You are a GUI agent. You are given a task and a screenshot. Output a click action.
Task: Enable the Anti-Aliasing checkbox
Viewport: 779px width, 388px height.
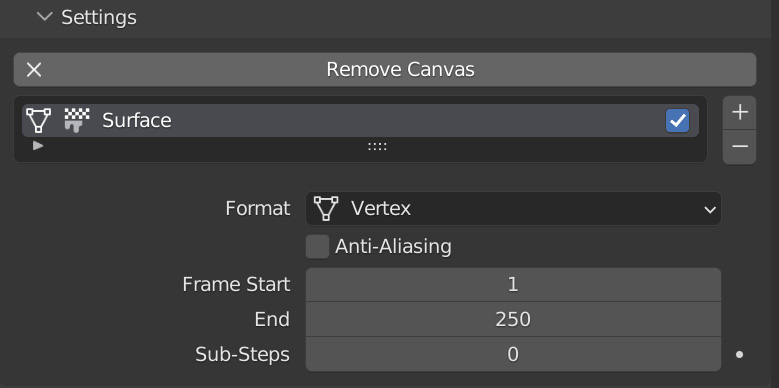(x=317, y=246)
